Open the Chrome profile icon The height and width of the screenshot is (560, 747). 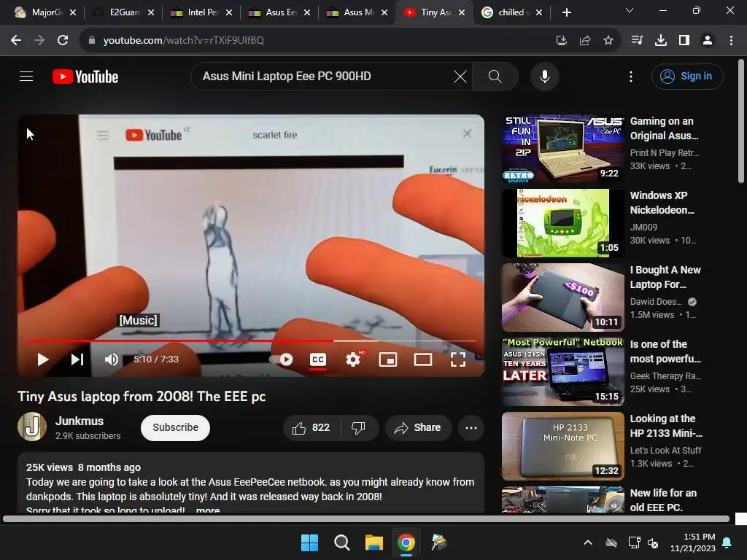click(x=708, y=40)
